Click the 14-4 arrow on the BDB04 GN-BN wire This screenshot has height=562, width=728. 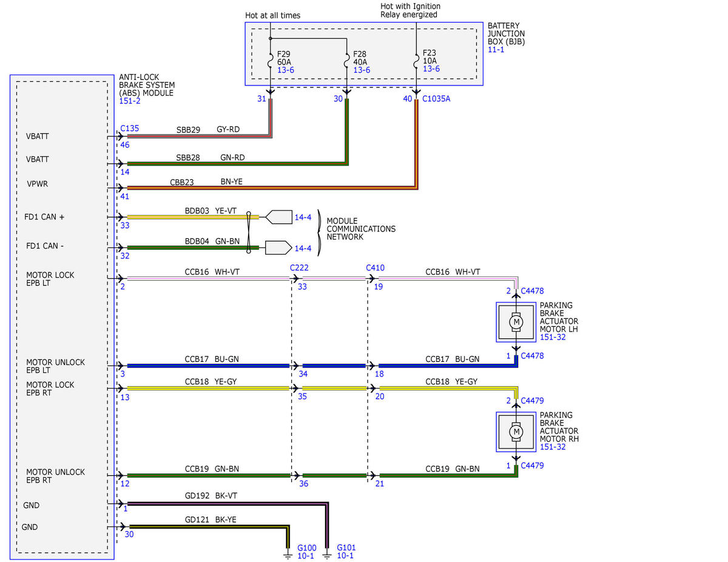pos(278,248)
